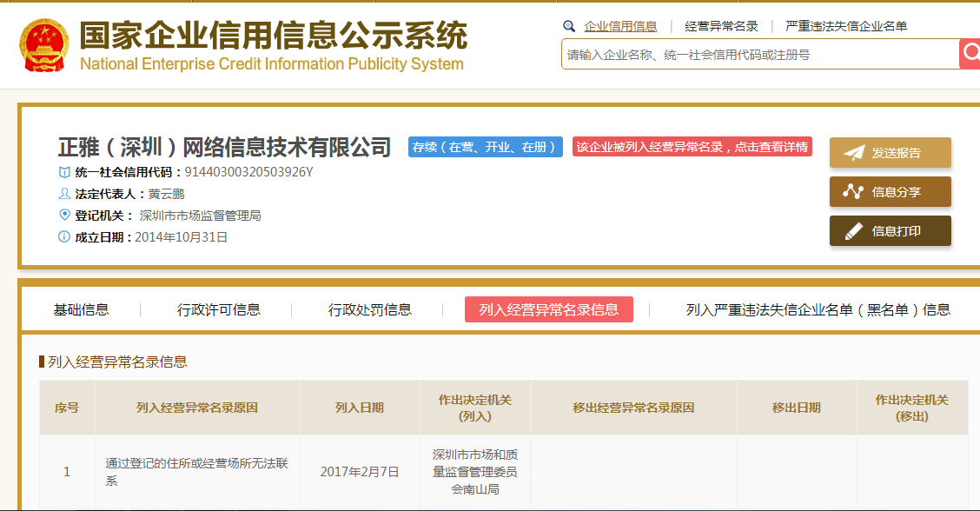Click the English subtitle National Enterprise Credit Information

[x=272, y=63]
